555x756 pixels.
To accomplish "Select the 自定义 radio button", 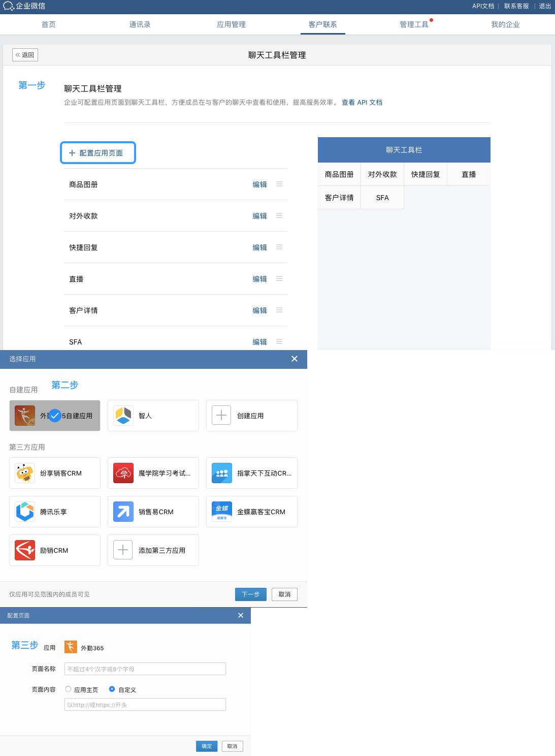I will [112, 689].
